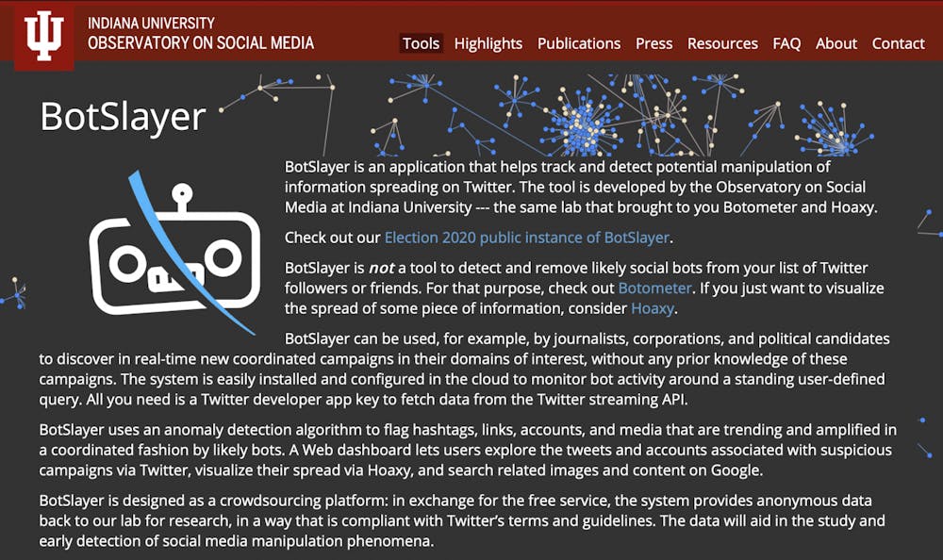Screen dimensions: 943x560
Task: Click the Indiana University header text
Action: coord(151,23)
